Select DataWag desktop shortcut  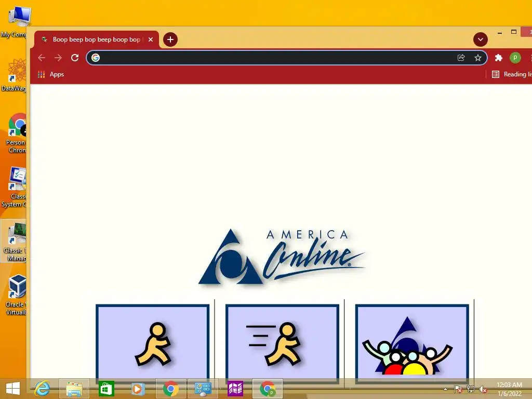coord(14,75)
